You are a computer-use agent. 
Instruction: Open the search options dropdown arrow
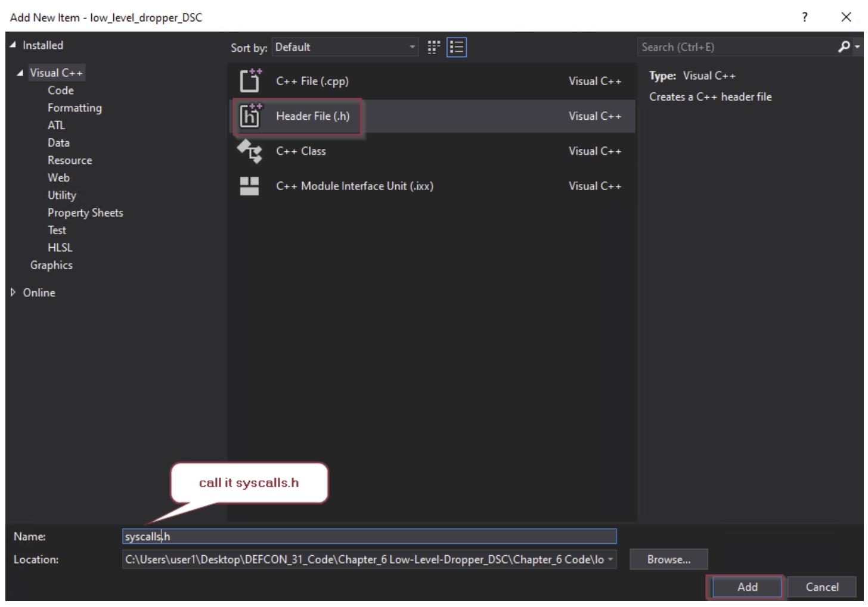pyautogui.click(x=857, y=46)
